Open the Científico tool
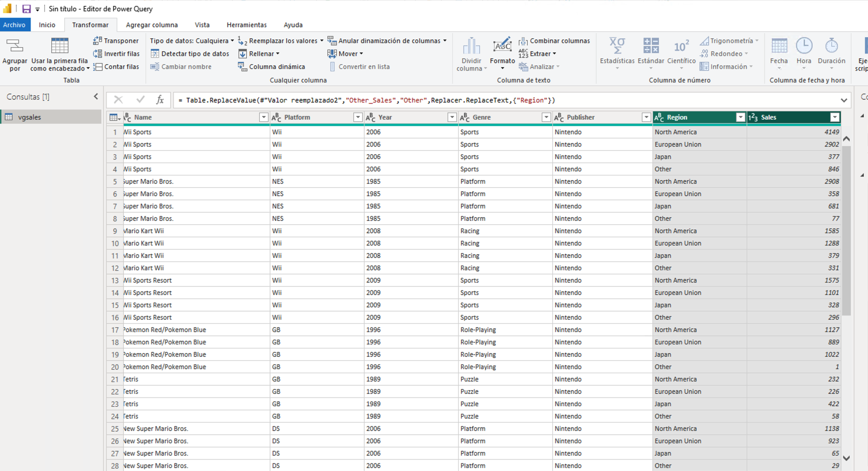The width and height of the screenshot is (868, 471). [681, 53]
